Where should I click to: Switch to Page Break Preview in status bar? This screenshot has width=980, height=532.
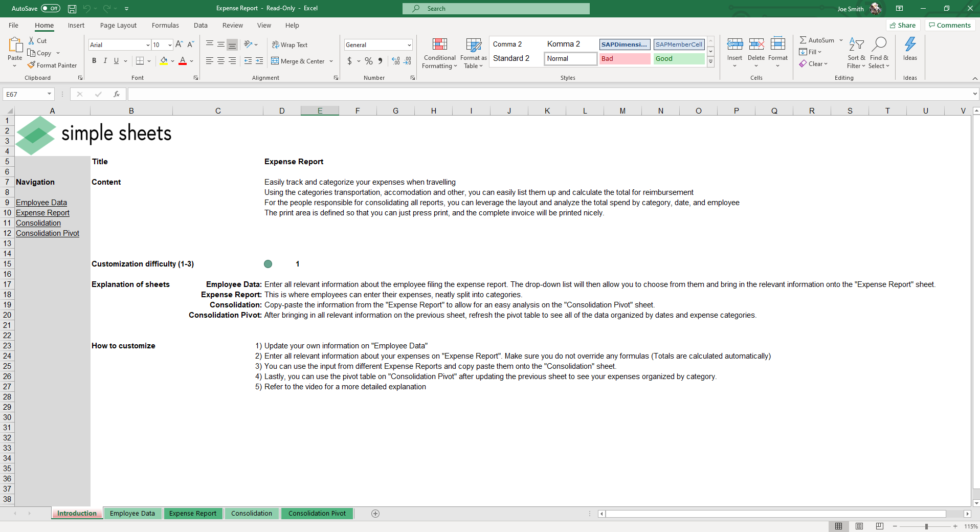[x=880, y=526]
